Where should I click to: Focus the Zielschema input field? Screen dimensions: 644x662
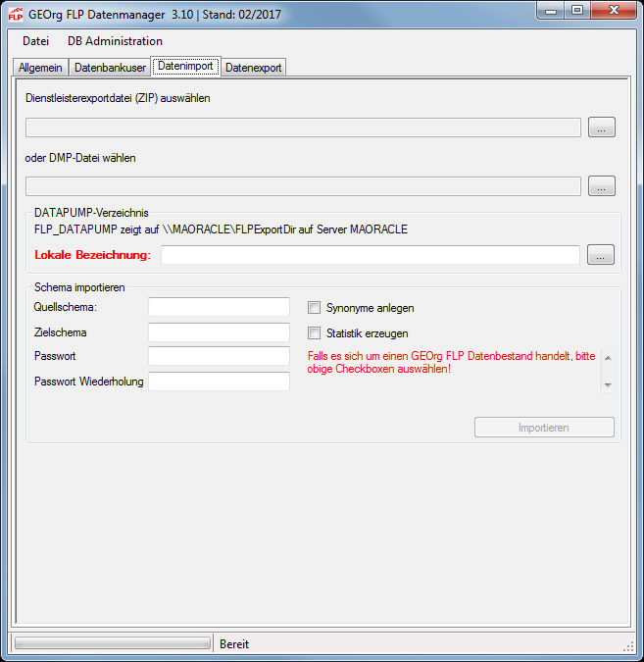[x=219, y=332]
